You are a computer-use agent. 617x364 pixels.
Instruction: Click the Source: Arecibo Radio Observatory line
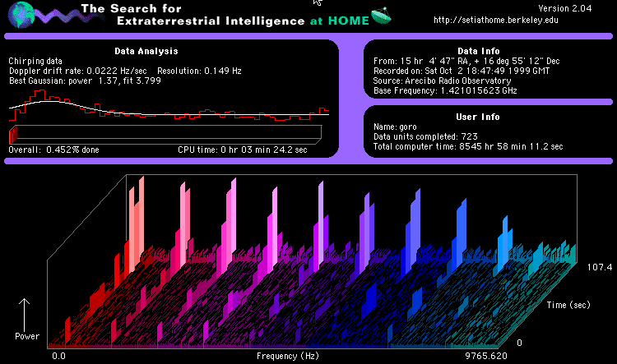coord(442,81)
